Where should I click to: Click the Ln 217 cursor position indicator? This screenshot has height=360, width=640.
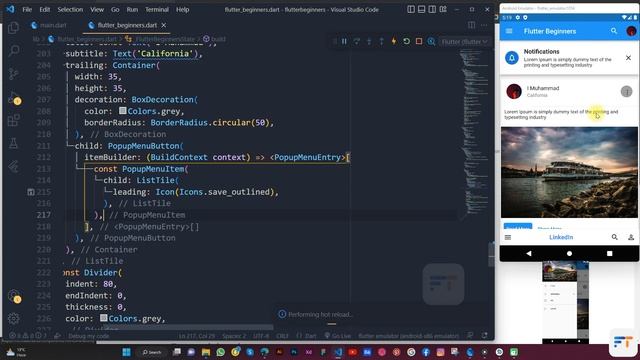click(197, 336)
